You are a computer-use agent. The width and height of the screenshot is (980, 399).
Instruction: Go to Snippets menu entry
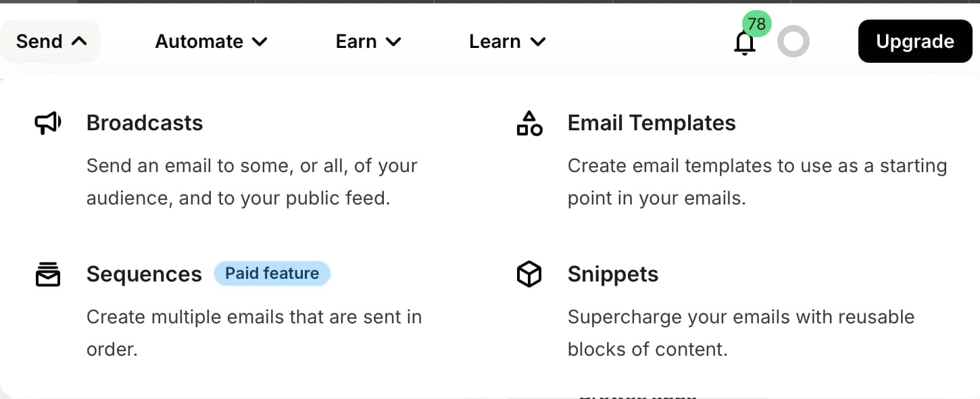click(613, 274)
